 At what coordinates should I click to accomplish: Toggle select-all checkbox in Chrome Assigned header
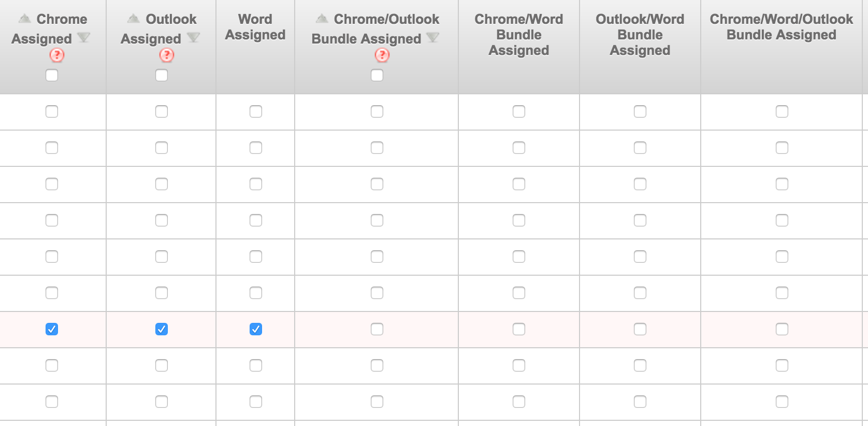[52, 75]
